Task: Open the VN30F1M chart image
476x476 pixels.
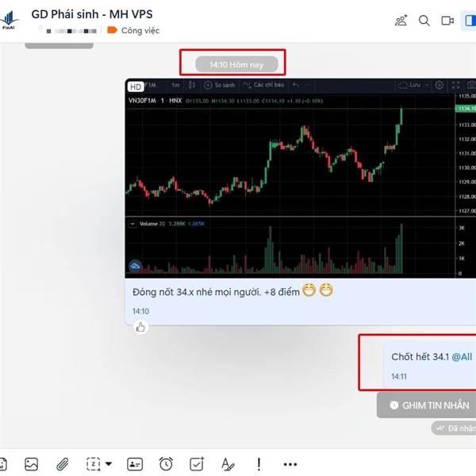Action: tap(300, 178)
